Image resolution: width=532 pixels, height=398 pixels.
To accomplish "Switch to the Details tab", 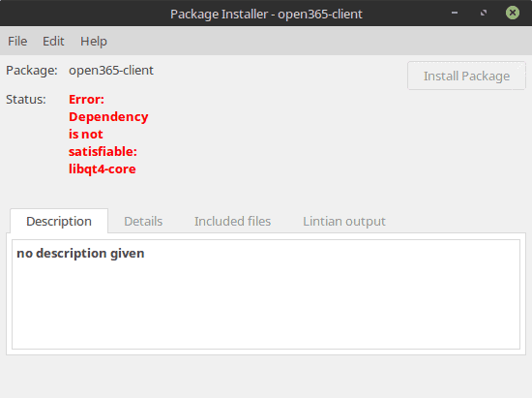I will pyautogui.click(x=143, y=221).
